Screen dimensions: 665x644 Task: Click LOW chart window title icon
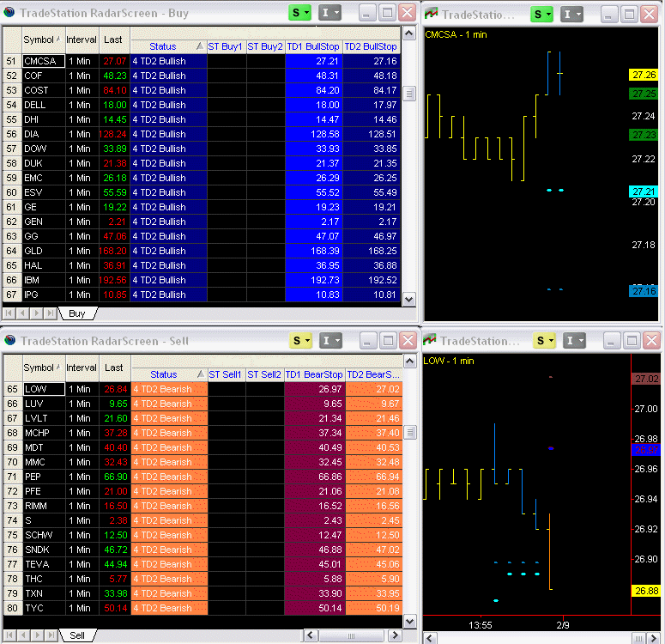pos(430,340)
